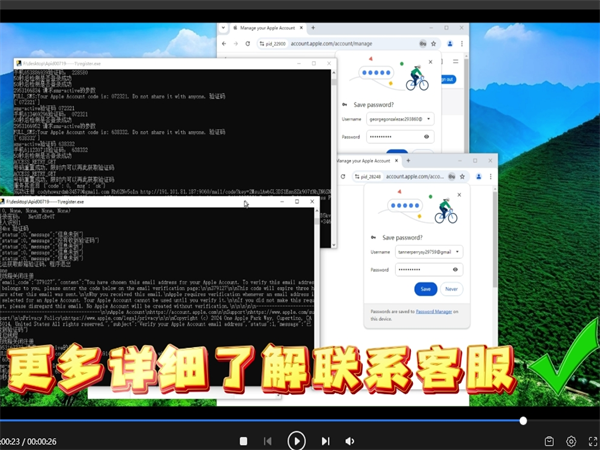Reveal password in upper Save password dialog

(427, 136)
